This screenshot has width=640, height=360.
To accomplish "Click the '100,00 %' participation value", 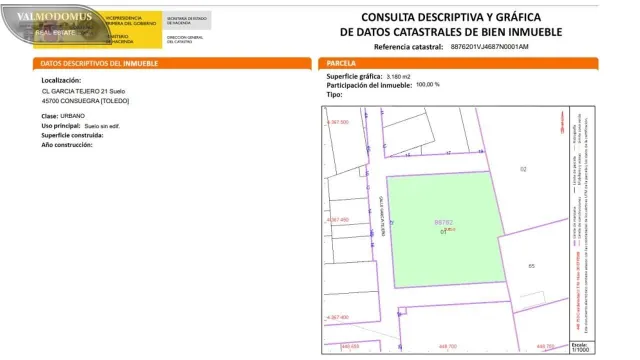I will coord(428,84).
